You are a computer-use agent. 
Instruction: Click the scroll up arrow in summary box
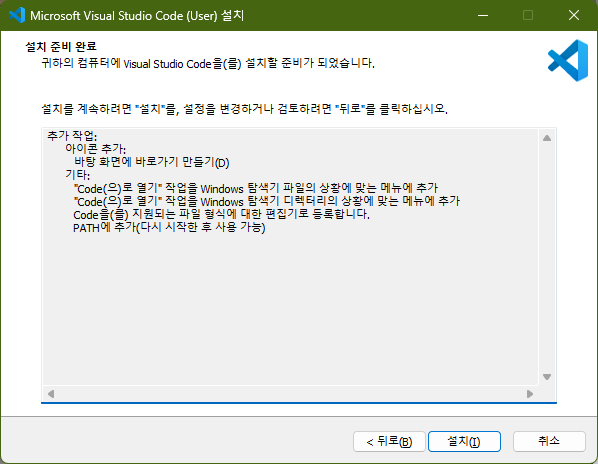[547, 138]
